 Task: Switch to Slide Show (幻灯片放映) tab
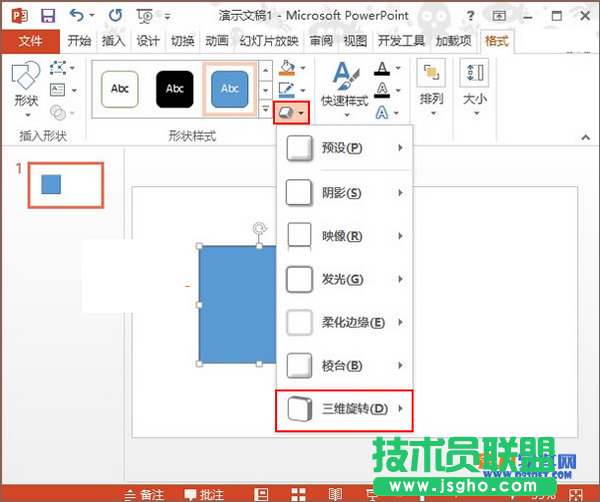click(269, 41)
